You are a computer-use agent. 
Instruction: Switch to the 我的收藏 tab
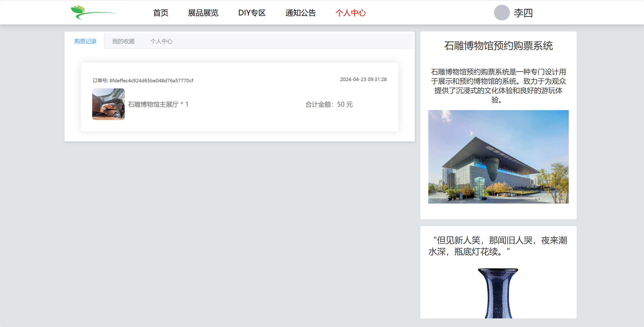(x=123, y=41)
